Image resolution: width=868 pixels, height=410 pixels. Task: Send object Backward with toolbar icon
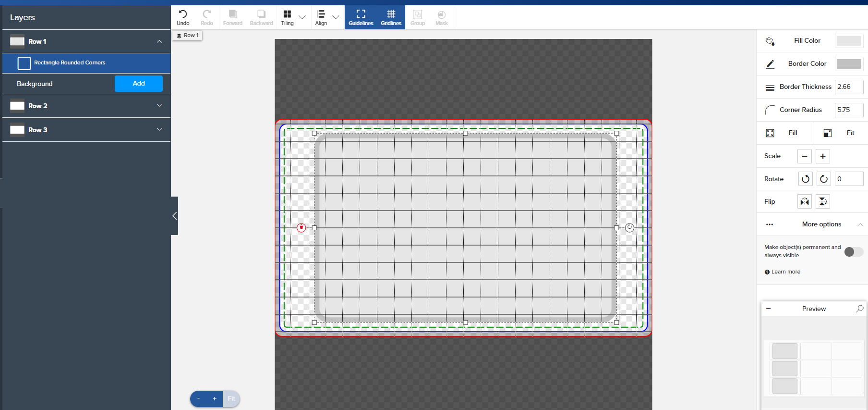261,14
